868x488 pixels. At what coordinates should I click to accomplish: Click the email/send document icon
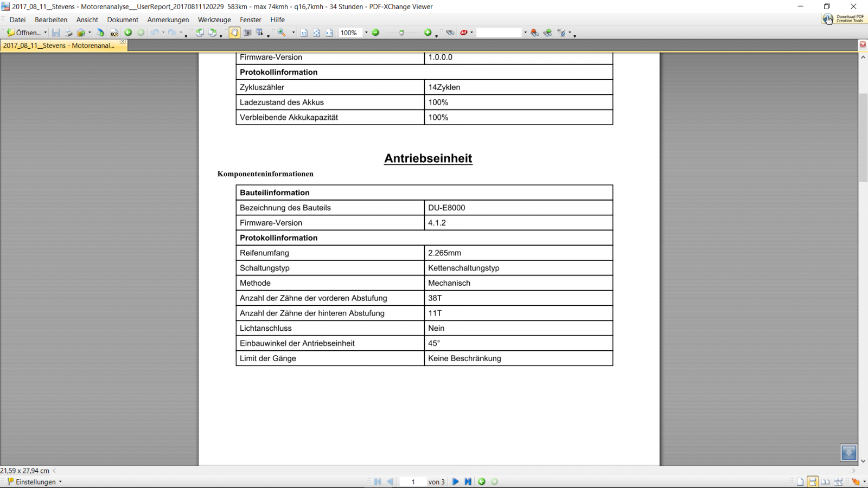pos(81,33)
